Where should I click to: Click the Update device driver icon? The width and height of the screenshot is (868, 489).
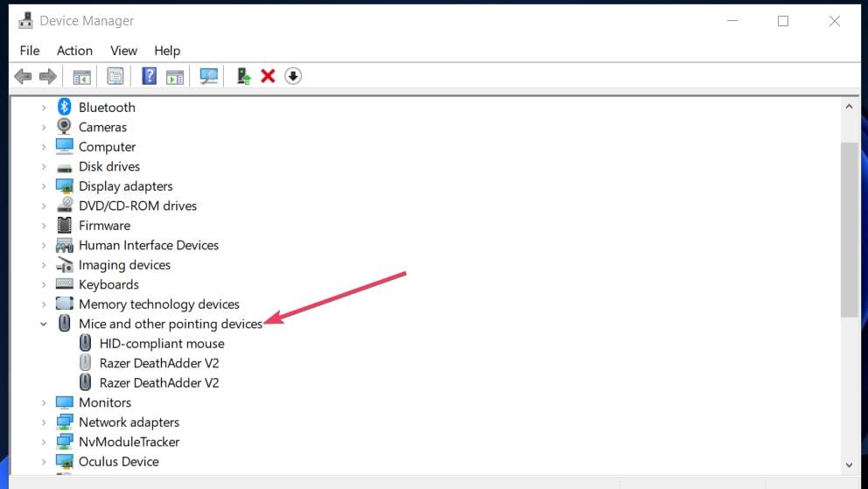pyautogui.click(x=243, y=76)
